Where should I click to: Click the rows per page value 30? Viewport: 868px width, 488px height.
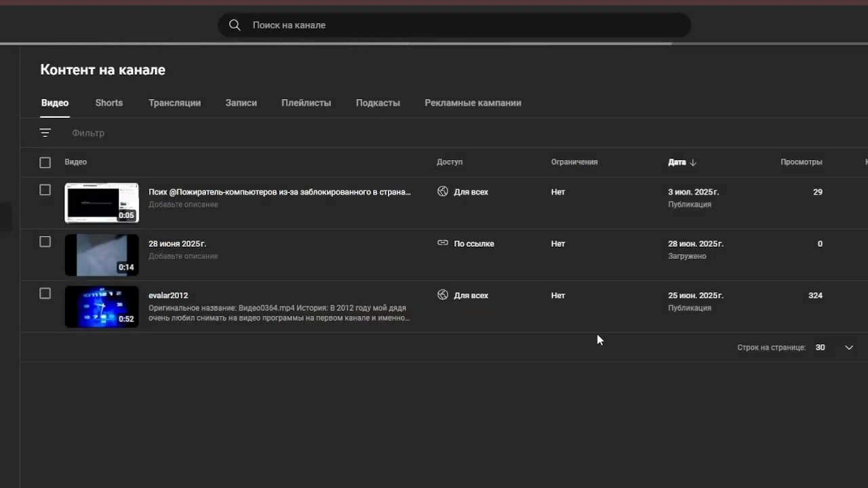pos(820,347)
